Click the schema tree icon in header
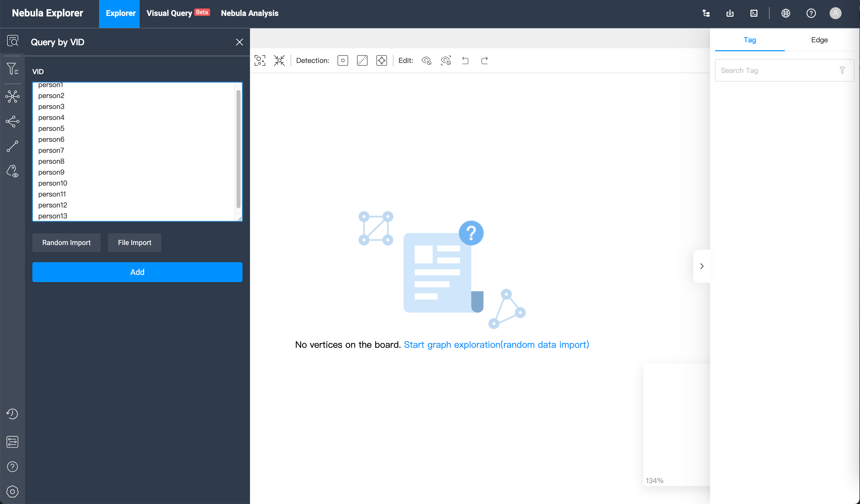The image size is (860, 504). (706, 13)
